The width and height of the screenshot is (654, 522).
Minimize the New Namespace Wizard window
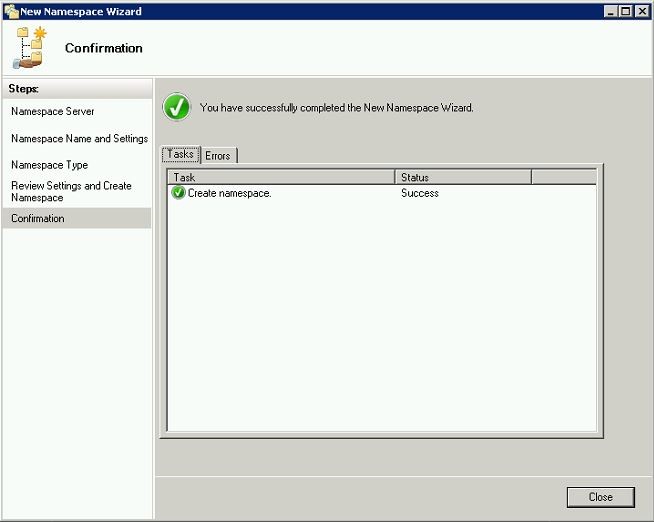tap(611, 11)
